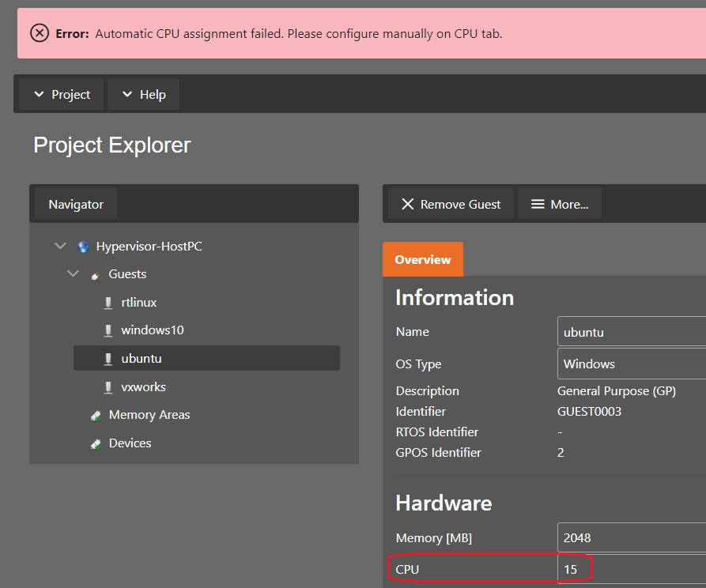Open the Help menu
This screenshot has width=706, height=588.
(143, 95)
